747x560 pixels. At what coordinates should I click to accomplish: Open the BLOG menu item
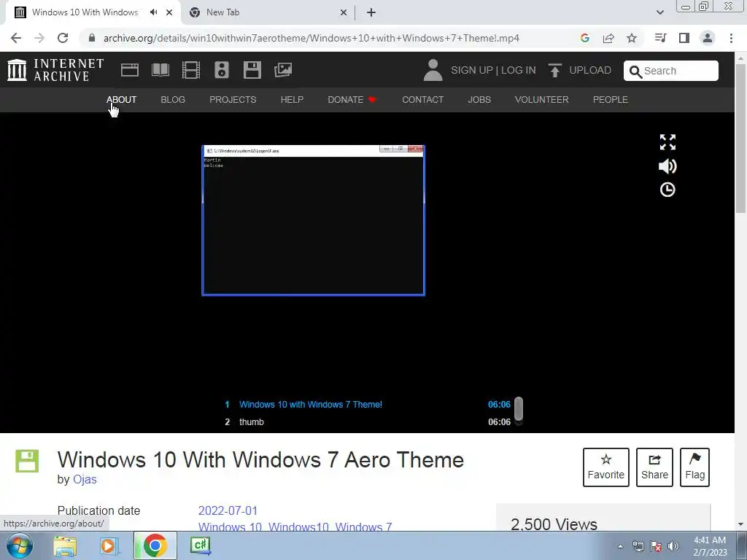coord(172,99)
